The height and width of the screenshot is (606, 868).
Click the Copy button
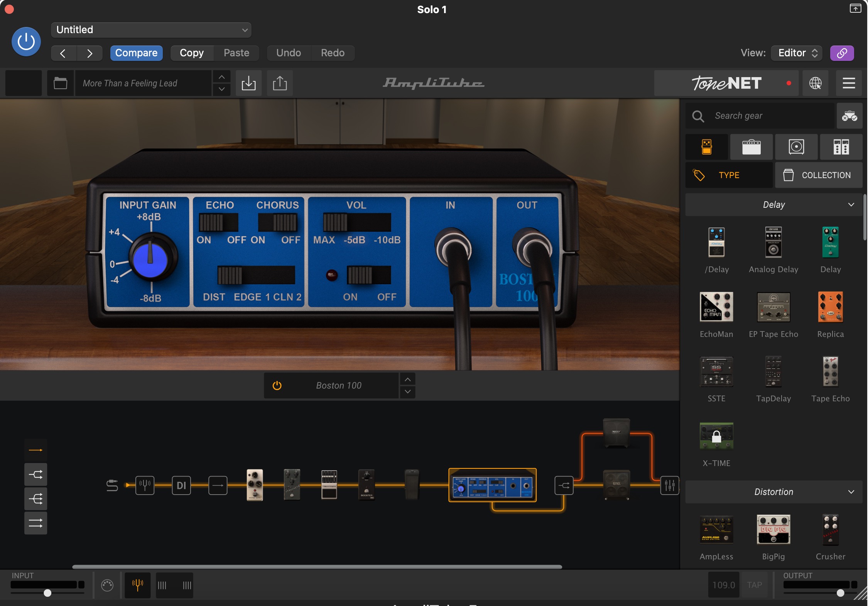192,53
